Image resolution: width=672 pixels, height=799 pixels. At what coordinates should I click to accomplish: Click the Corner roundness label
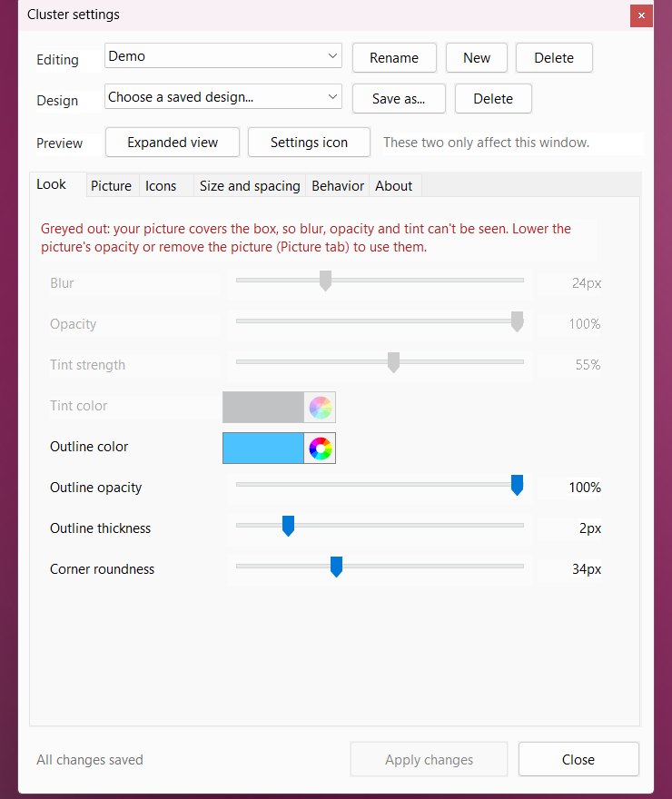102,569
